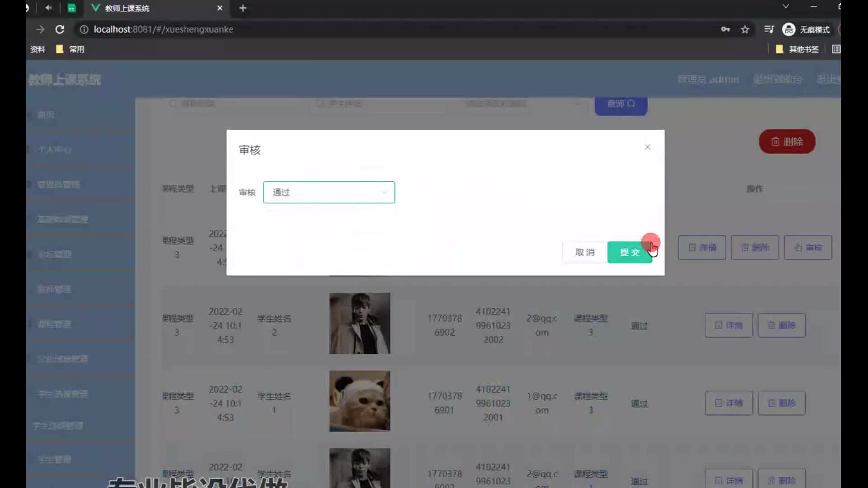The image size is (868, 488).
Task: Mute tab audio with the speaker icon
Action: (x=48, y=8)
